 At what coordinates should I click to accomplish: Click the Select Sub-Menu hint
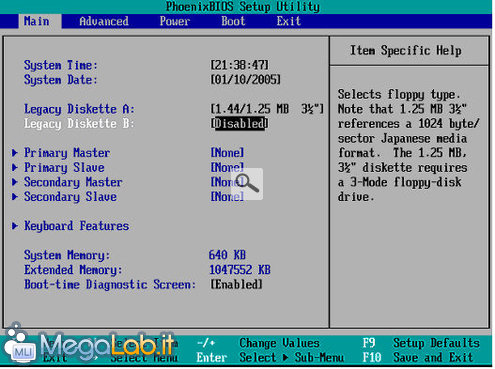pos(292,358)
